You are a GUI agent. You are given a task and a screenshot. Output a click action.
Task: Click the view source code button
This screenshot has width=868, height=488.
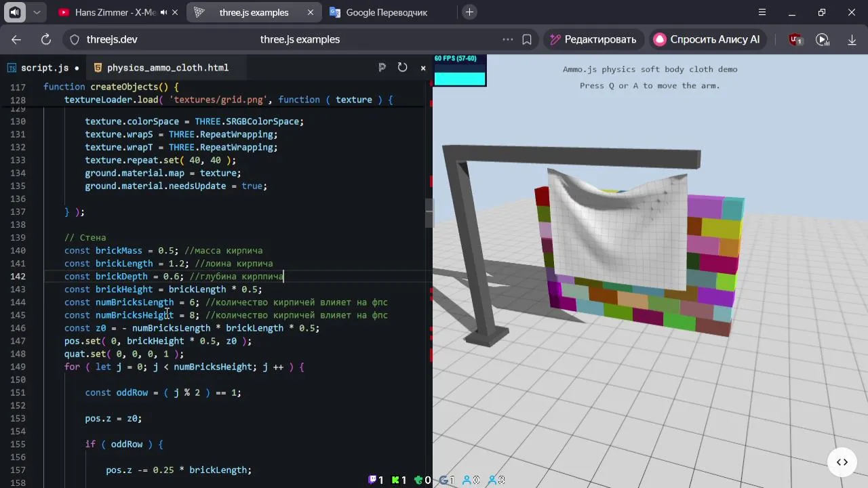[x=842, y=462]
